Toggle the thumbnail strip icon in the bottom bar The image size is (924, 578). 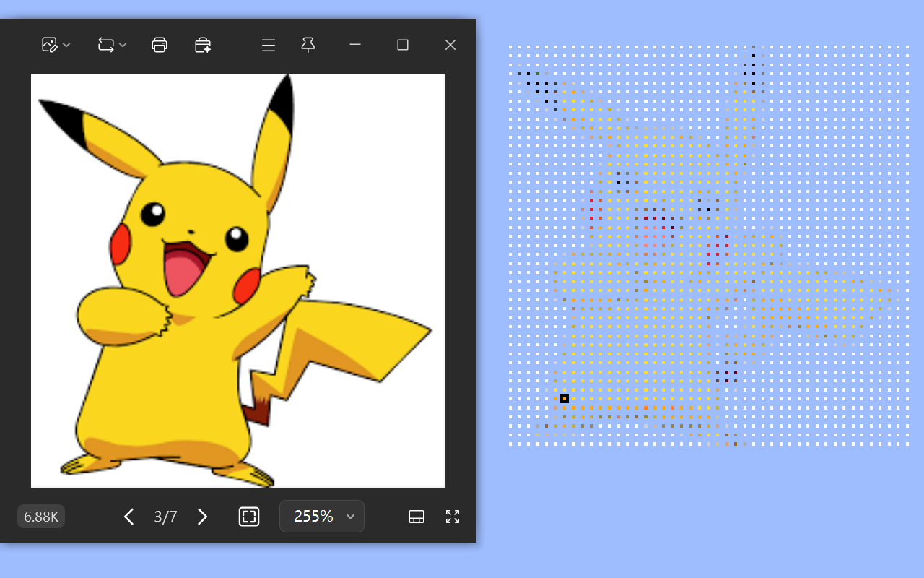(x=417, y=517)
